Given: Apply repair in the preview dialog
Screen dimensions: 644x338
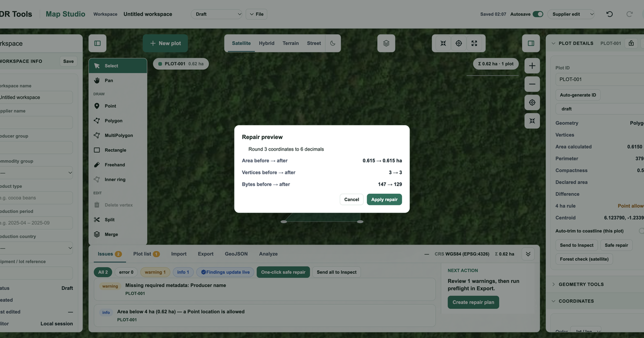Looking at the screenshot, I should pyautogui.click(x=384, y=200).
